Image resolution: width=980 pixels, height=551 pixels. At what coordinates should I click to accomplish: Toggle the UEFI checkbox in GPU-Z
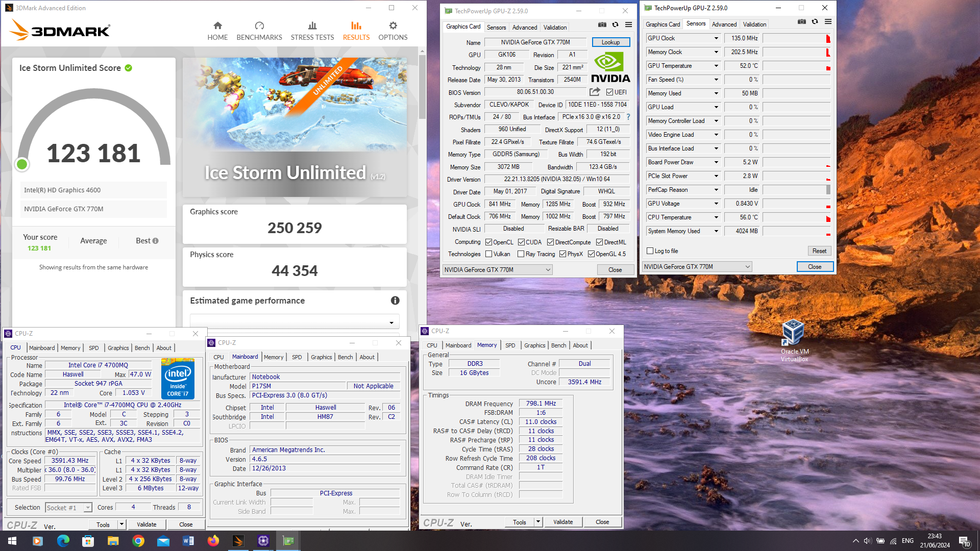609,92
